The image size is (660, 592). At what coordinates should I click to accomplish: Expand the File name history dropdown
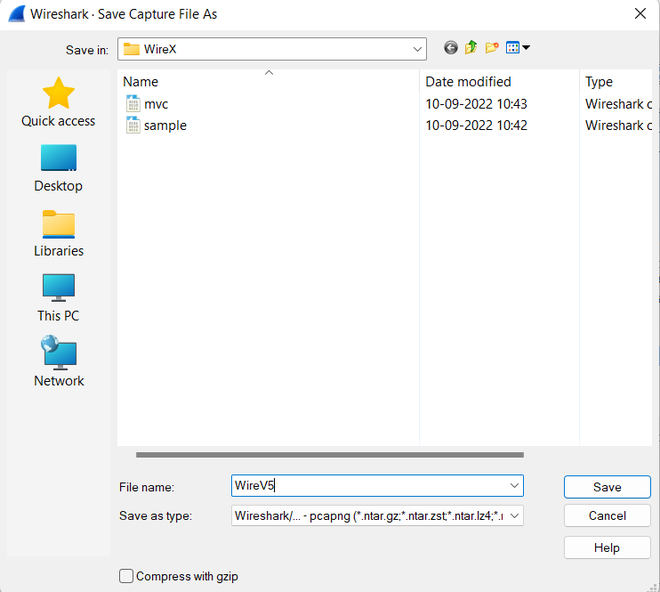pos(514,485)
